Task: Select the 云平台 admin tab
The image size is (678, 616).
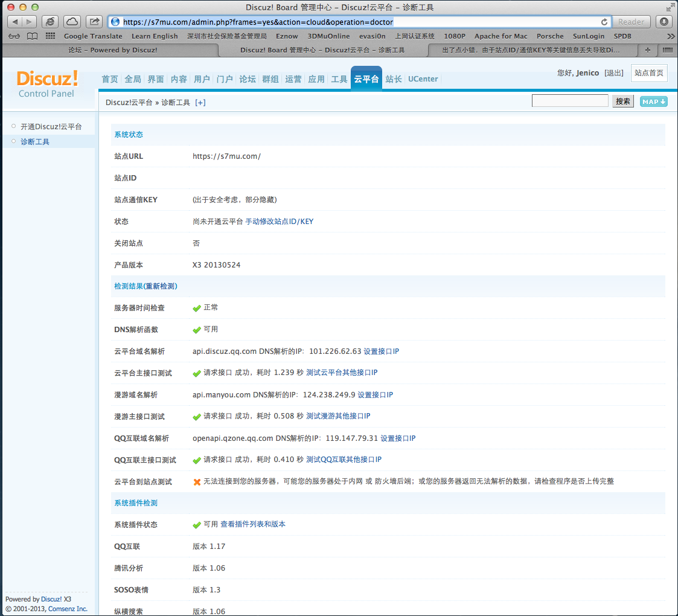Action: click(x=366, y=79)
